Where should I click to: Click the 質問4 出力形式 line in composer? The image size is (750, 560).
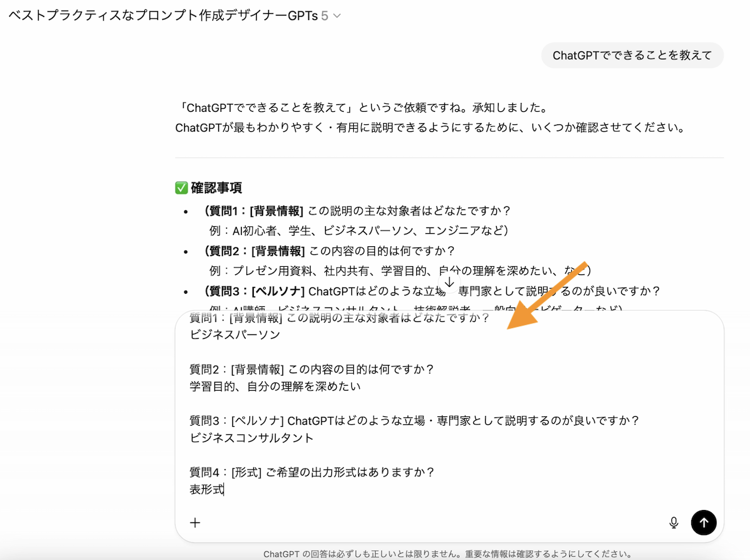click(312, 472)
